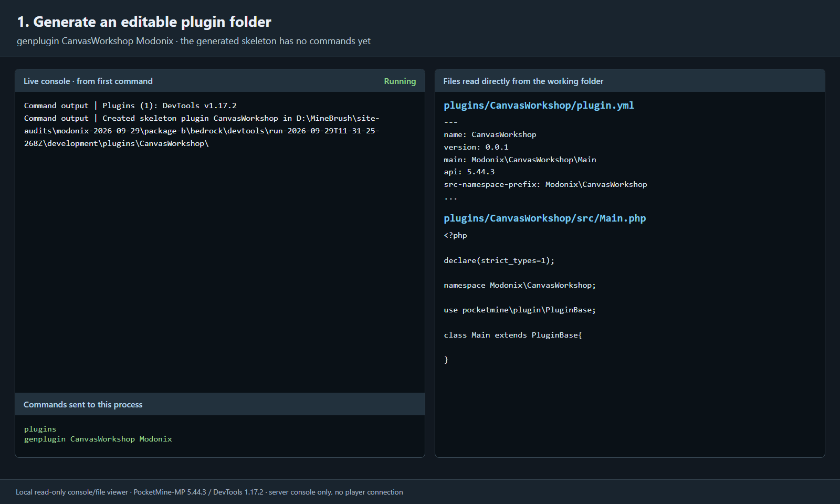Click the 'Files read directly from the working folder' header
Screen dimensions: 840x504
(523, 81)
